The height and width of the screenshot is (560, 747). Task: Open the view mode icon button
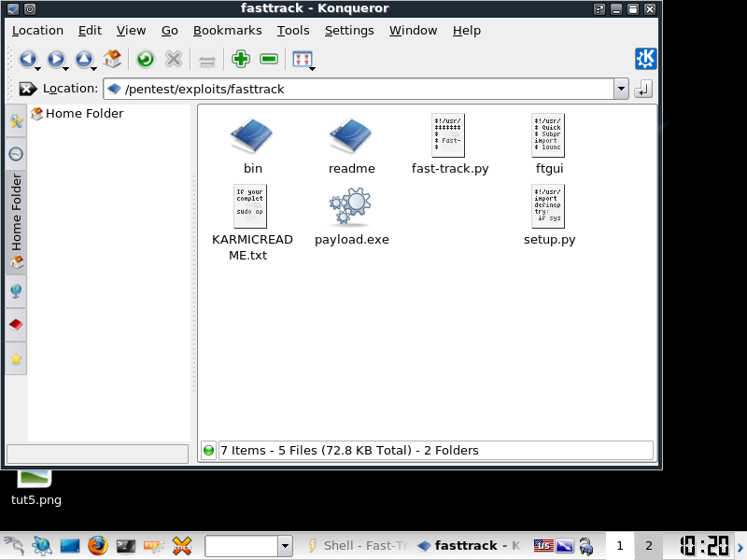tap(302, 59)
